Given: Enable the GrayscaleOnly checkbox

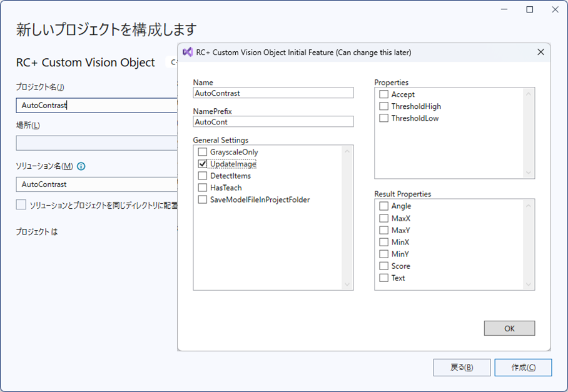Looking at the screenshot, I should 203,152.
